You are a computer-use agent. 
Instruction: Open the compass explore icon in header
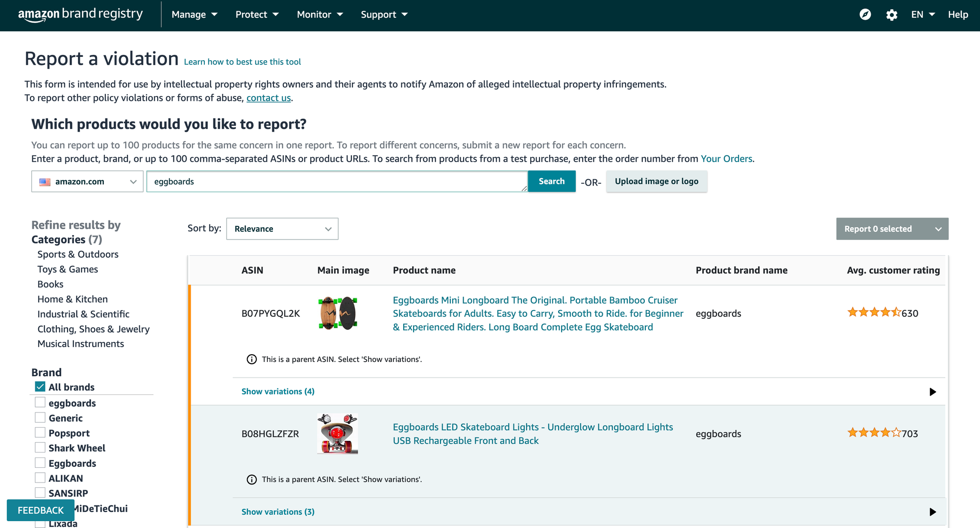pos(865,15)
